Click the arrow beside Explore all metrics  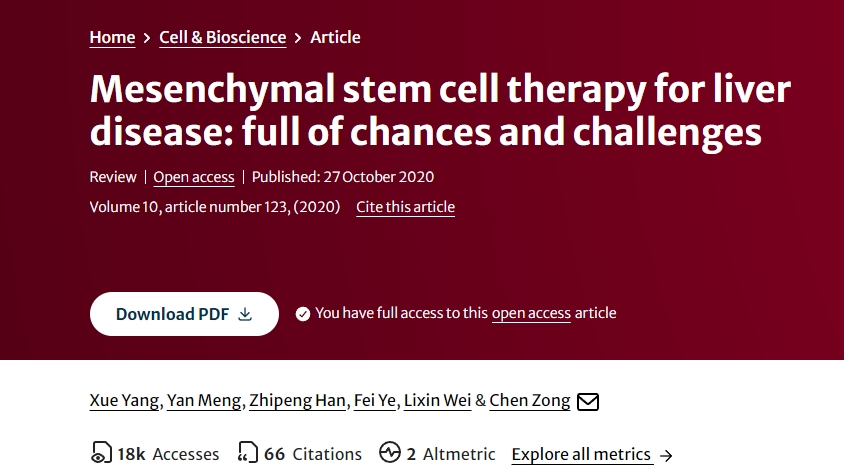[x=667, y=455]
